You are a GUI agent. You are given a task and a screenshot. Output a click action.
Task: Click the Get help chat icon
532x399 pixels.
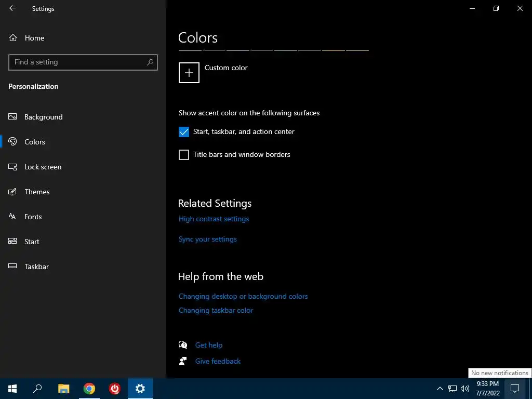(183, 345)
